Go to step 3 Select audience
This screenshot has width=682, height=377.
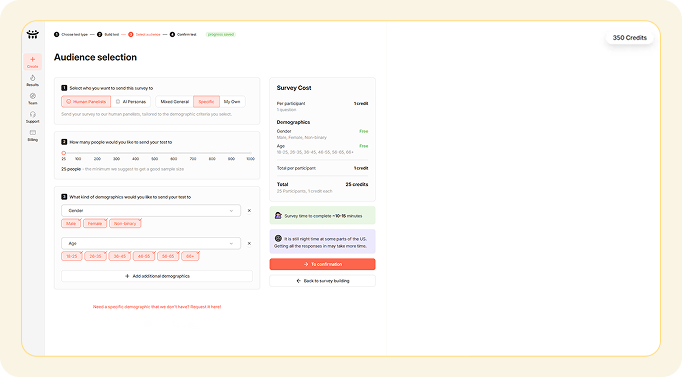[x=144, y=34]
